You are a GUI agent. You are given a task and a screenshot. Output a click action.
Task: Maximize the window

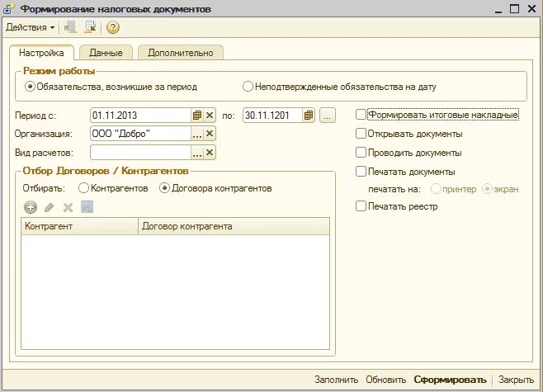(515, 8)
